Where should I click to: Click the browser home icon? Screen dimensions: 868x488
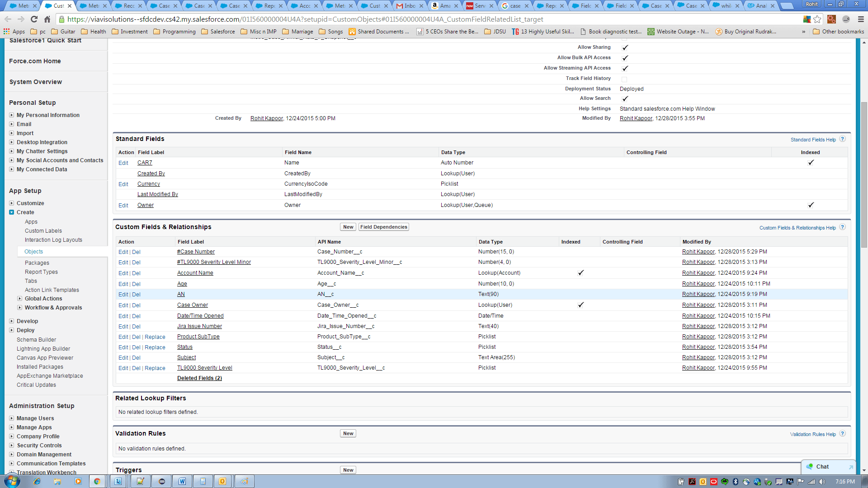(47, 19)
